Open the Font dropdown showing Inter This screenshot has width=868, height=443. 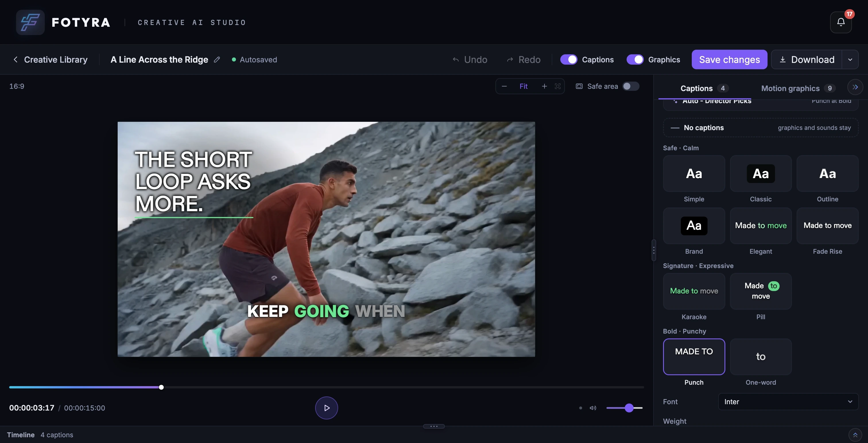coord(788,402)
